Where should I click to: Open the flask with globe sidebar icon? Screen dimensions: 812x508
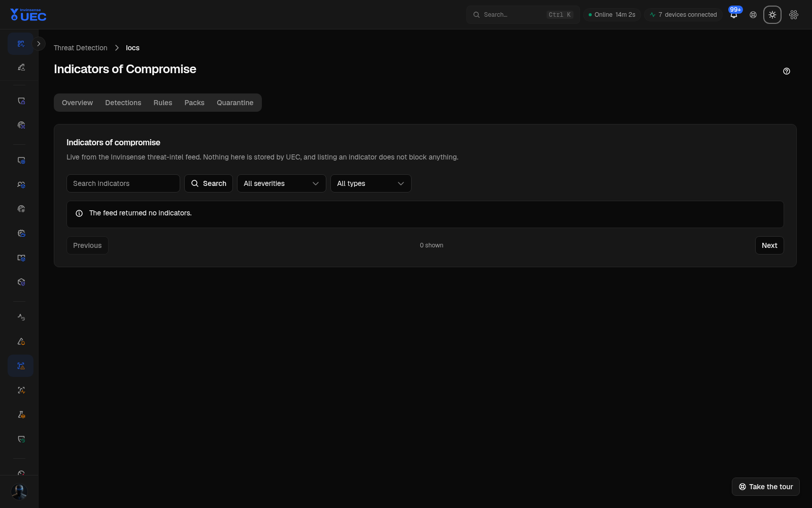(x=21, y=415)
